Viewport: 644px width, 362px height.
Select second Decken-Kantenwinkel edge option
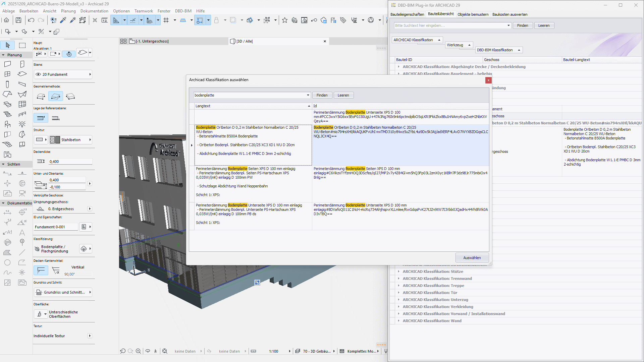[x=56, y=270]
